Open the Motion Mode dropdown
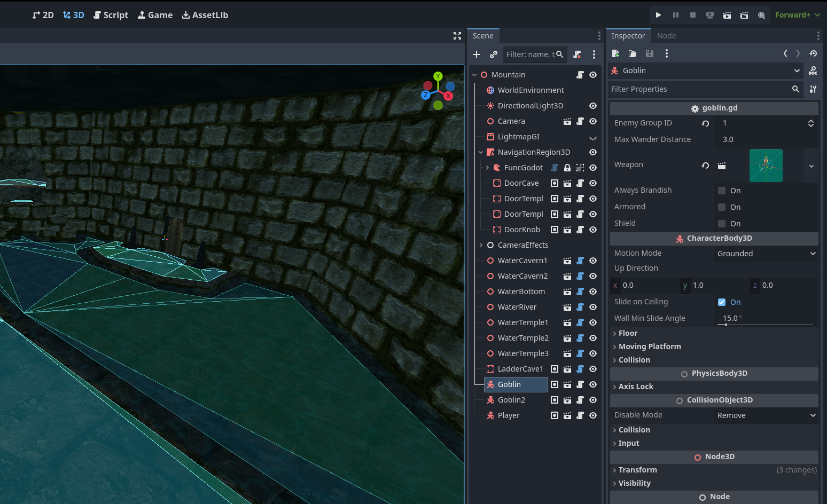This screenshot has width=827, height=504. (767, 254)
